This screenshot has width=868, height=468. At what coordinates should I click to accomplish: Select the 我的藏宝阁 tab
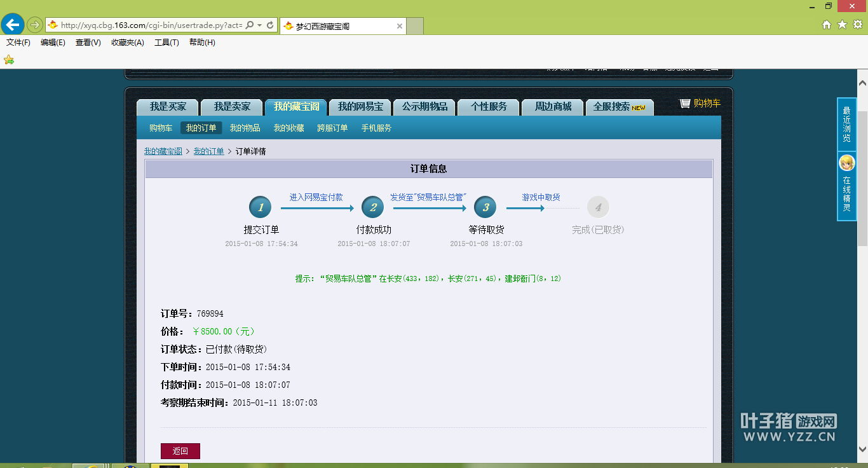[x=296, y=107]
